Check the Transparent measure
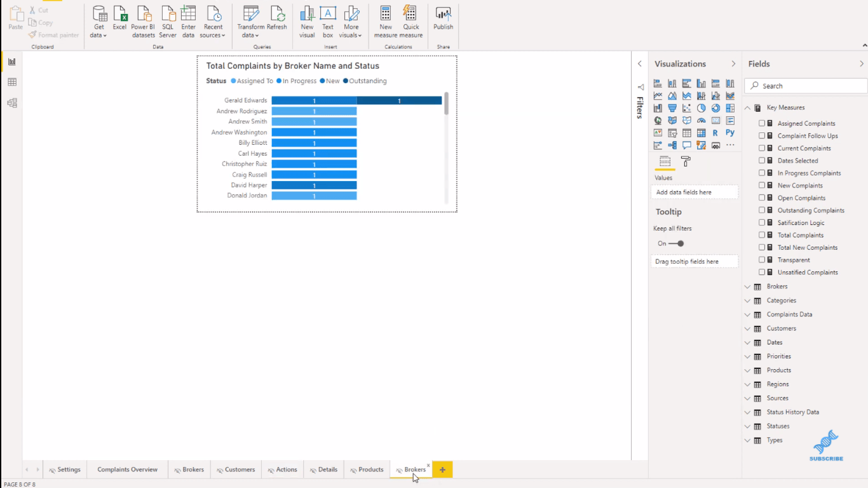 762,259
